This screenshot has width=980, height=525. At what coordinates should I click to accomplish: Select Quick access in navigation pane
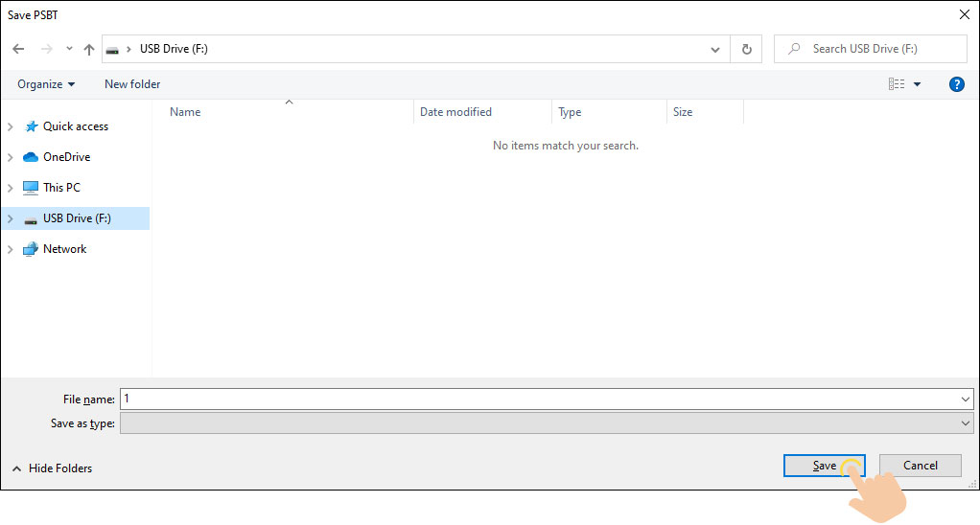click(75, 126)
